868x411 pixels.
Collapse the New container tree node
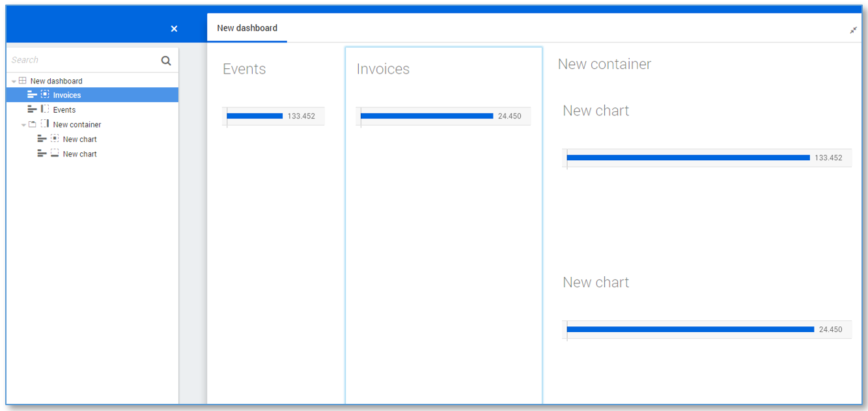tap(24, 125)
